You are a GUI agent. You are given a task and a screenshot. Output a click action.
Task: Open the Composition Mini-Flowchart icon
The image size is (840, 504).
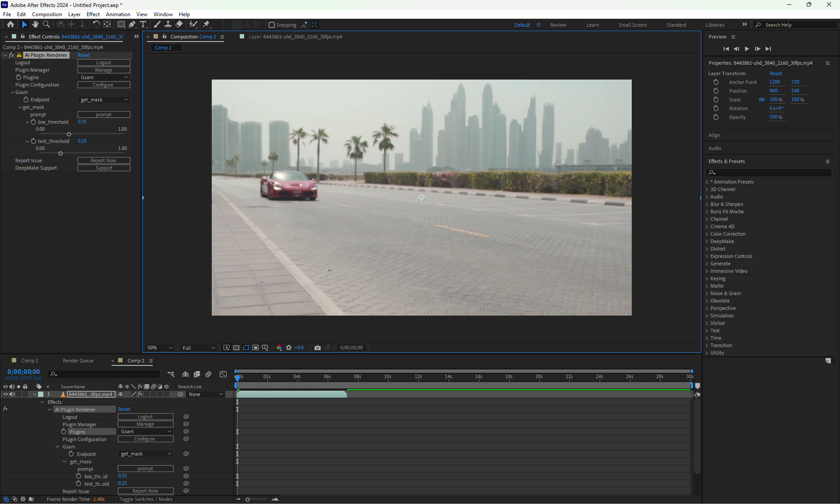171,374
